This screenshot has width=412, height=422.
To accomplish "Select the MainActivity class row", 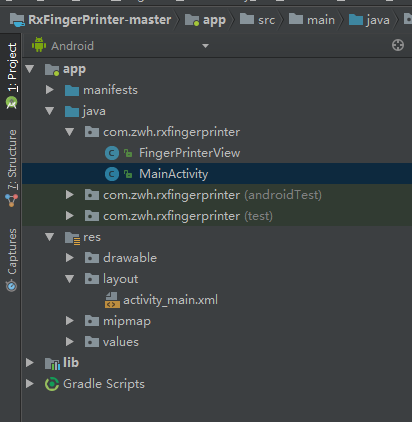I will (x=217, y=174).
